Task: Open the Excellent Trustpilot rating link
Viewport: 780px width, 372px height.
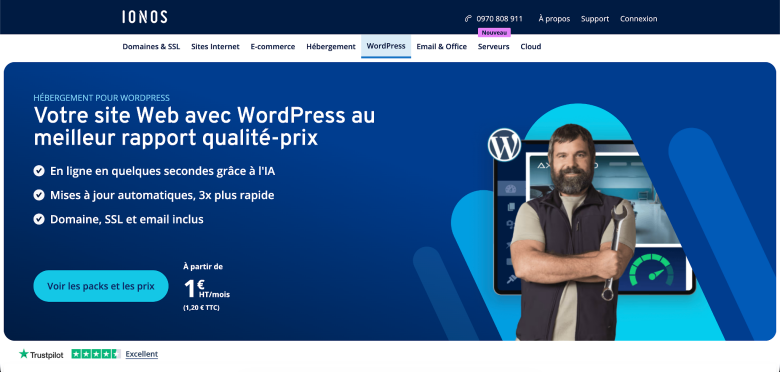Action: pyautogui.click(x=142, y=354)
